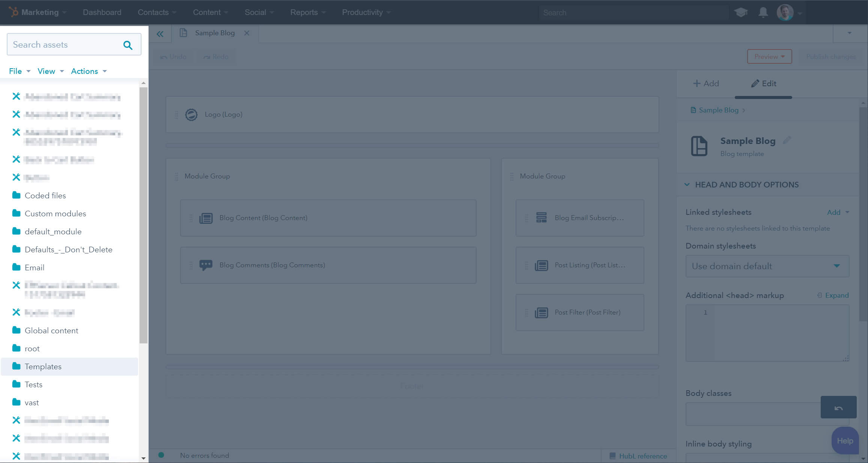Click the Blog Comments module icon
Screen dimensions: 868x463
tap(206, 264)
